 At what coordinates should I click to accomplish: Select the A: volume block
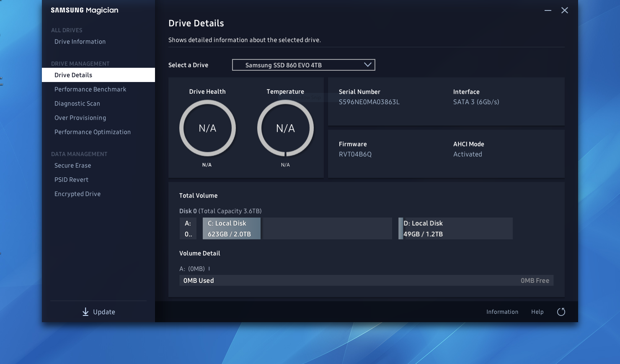[x=188, y=228]
